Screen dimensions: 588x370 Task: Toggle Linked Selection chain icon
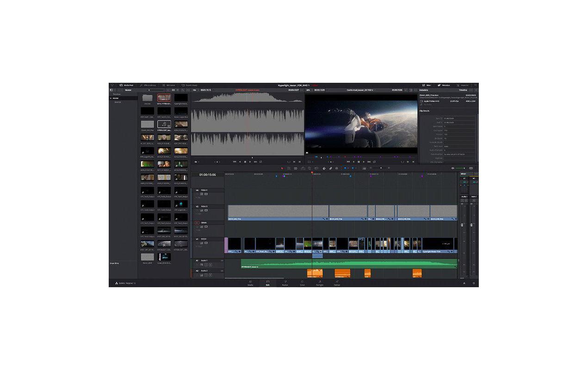tap(330, 168)
